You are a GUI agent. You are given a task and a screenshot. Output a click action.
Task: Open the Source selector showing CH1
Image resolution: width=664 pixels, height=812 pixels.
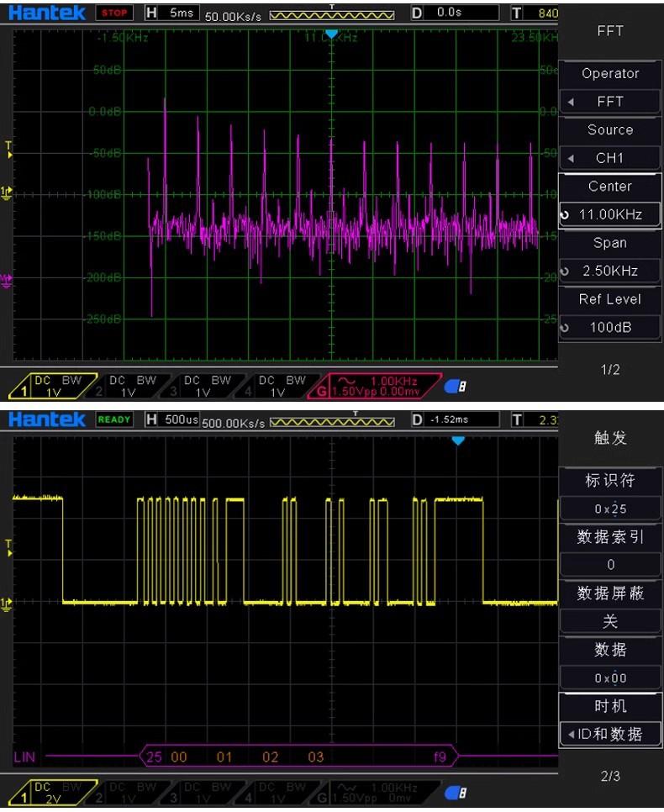click(x=610, y=157)
